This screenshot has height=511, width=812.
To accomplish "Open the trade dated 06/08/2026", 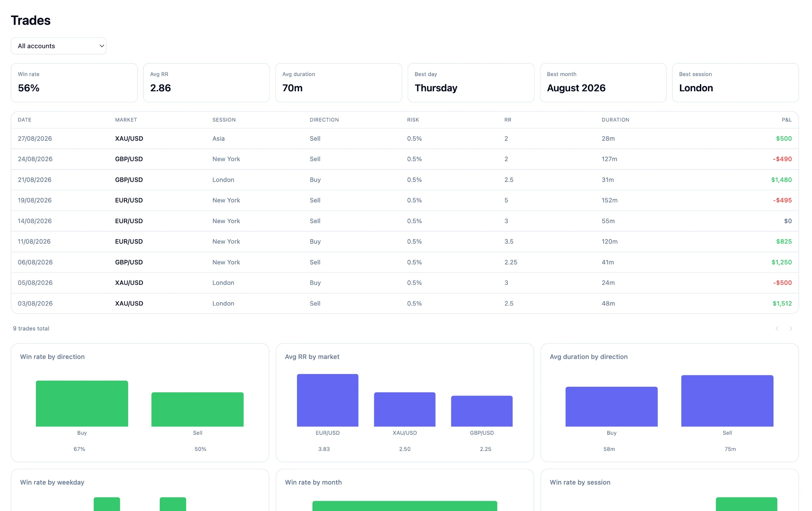I will pos(405,262).
